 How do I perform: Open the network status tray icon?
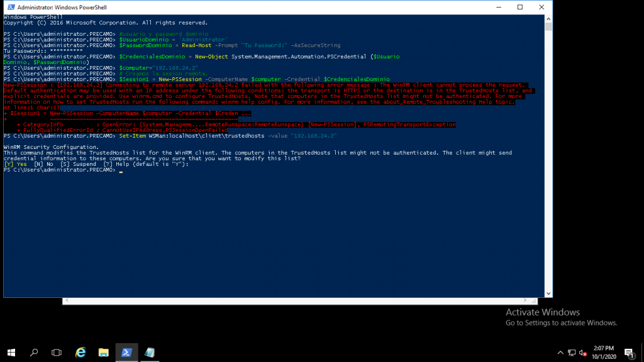coord(572,353)
